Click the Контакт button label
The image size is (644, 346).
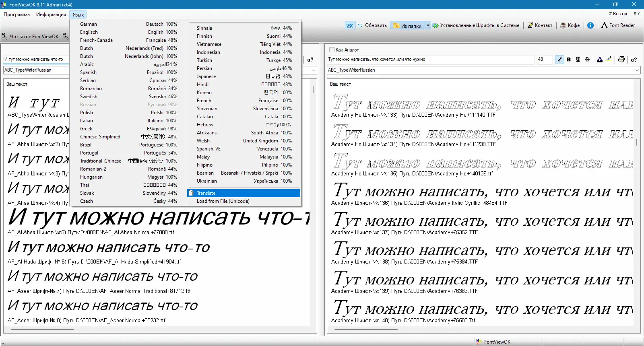click(543, 25)
